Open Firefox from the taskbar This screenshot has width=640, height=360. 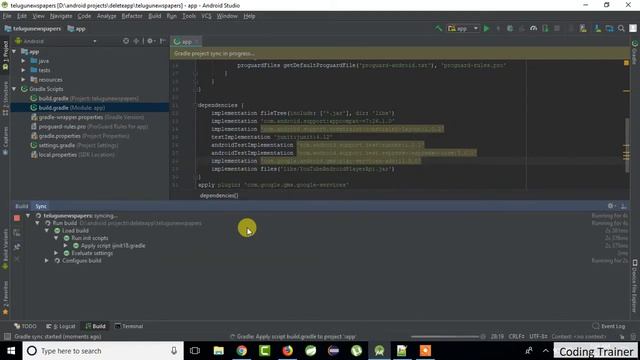pyautogui.click(x=288, y=351)
